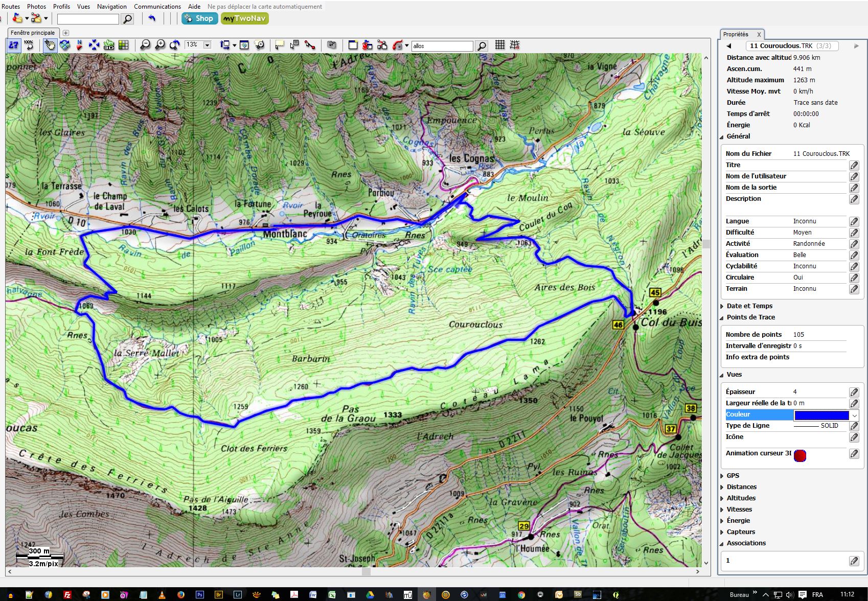Viewport: 868px width, 601px height.
Task: Edit the Difficulté property pencil icon
Action: pos(854,233)
